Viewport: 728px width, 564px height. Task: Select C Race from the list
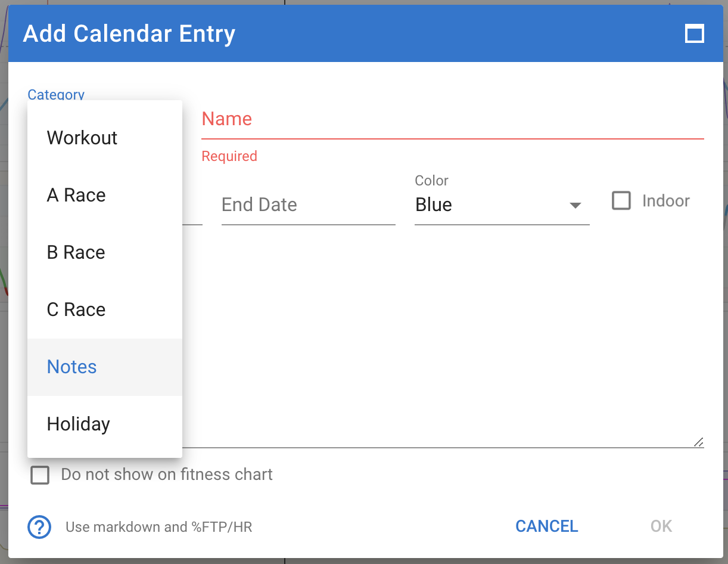click(x=105, y=309)
